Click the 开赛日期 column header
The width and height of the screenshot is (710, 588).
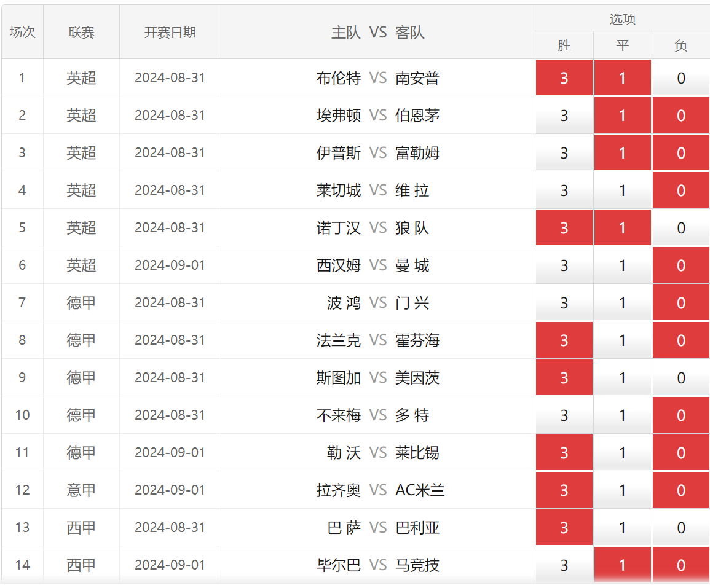click(170, 32)
